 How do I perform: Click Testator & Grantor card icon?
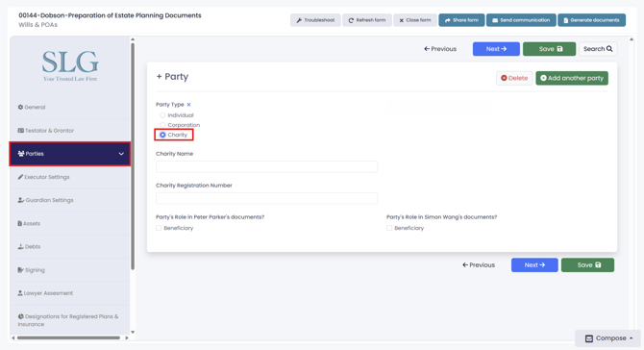20,131
